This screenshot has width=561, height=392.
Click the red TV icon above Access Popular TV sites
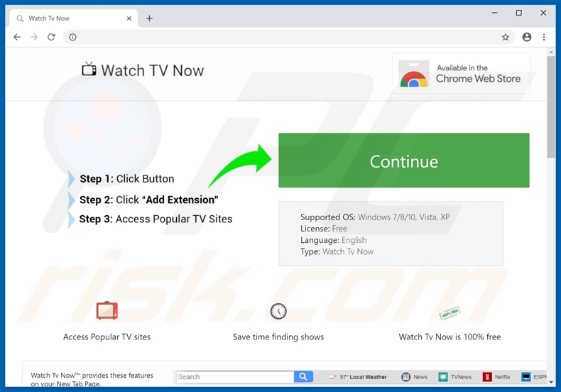107,310
